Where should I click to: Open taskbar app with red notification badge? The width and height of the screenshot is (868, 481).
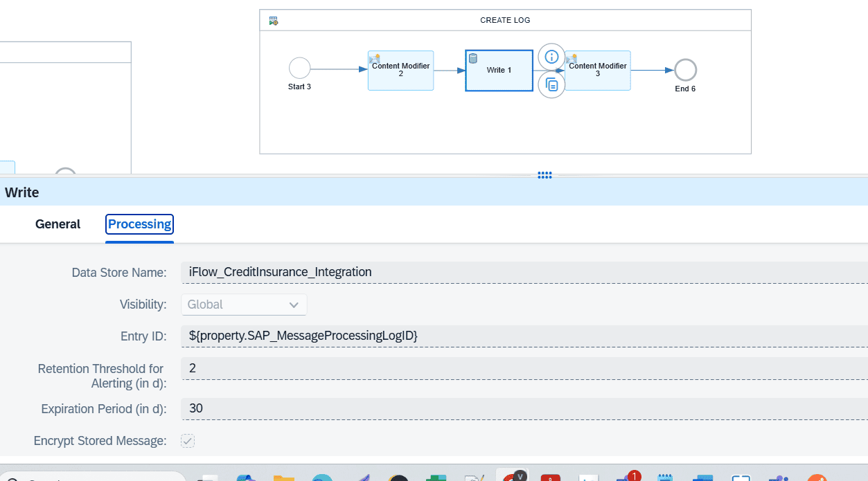click(628, 476)
